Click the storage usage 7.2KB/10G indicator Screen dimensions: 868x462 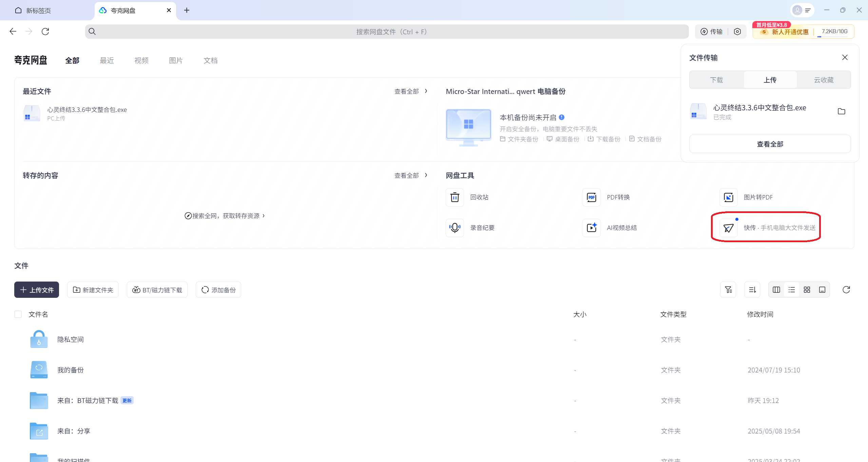coord(834,32)
